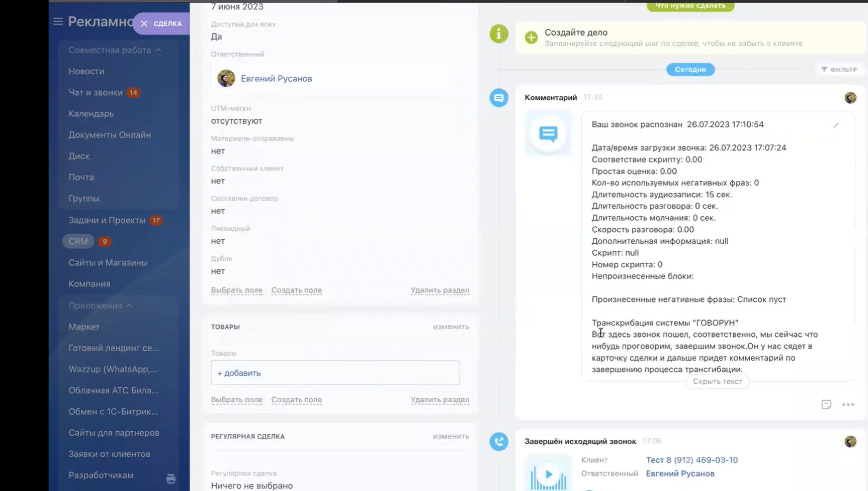Click author avatar on outgoing call entry
868x491 pixels.
coord(850,442)
